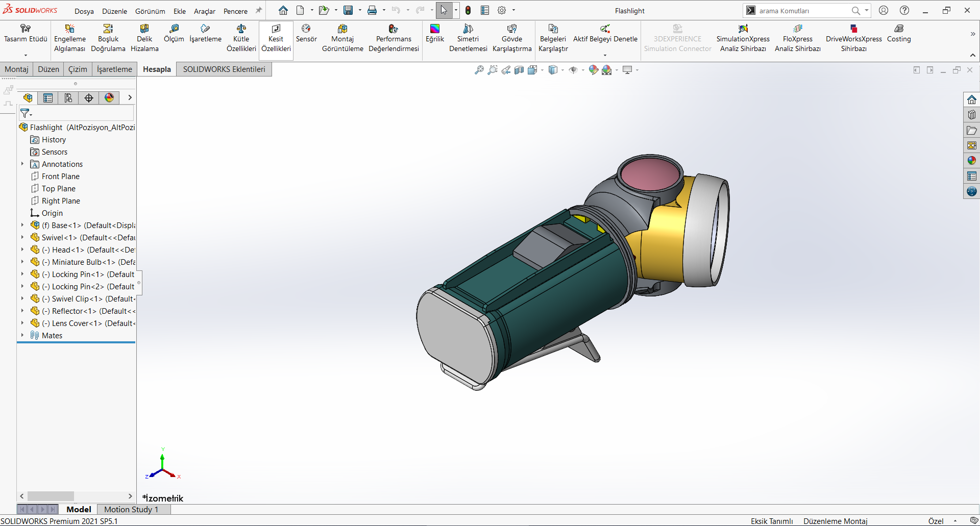Expand the Base<1> component node

click(22, 225)
